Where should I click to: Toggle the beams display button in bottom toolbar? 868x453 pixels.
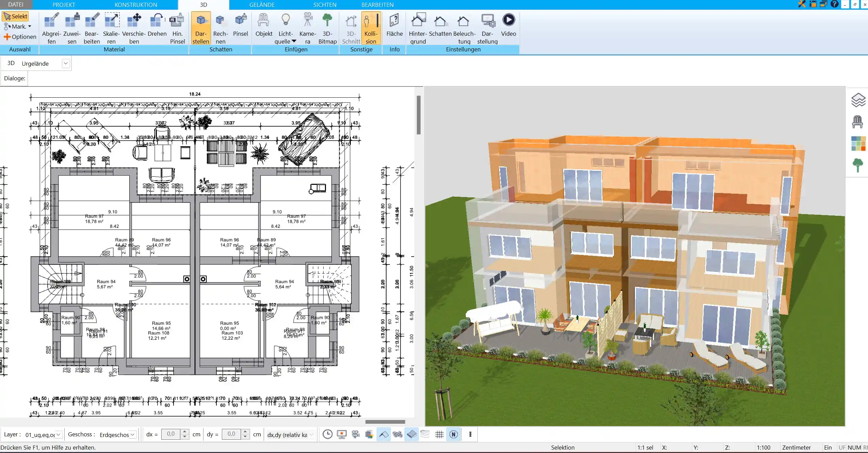[x=397, y=434]
